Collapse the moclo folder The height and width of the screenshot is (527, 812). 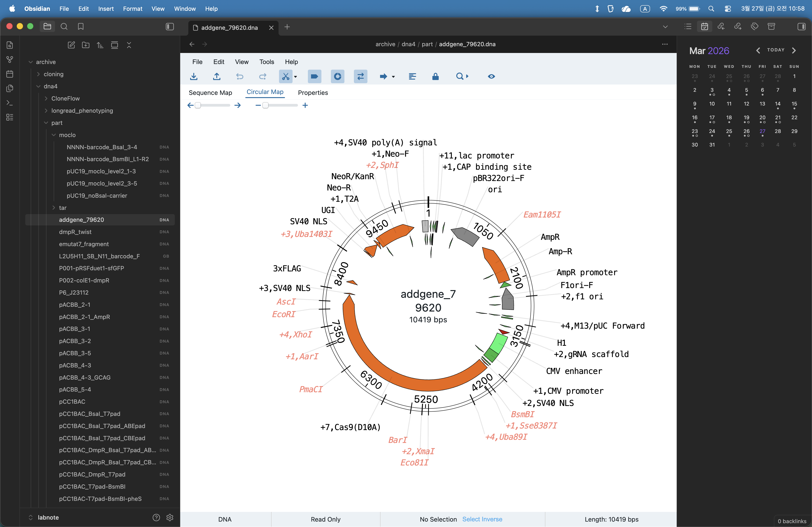point(67,135)
